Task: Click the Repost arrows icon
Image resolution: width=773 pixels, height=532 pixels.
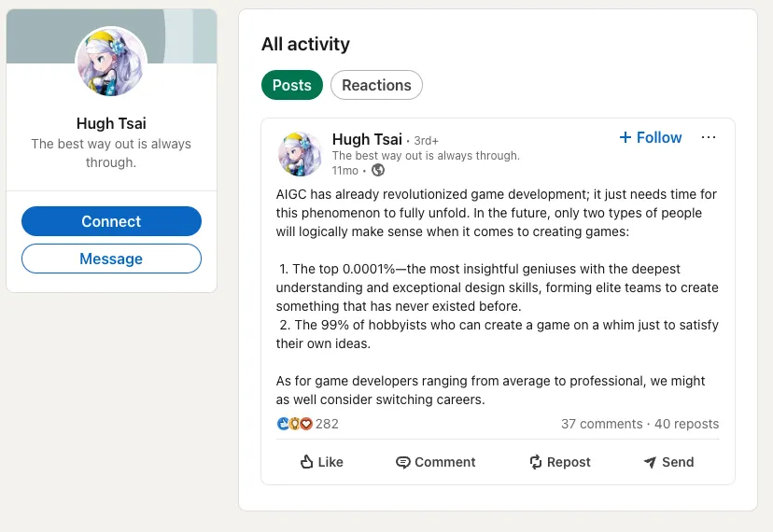Action: coord(536,462)
